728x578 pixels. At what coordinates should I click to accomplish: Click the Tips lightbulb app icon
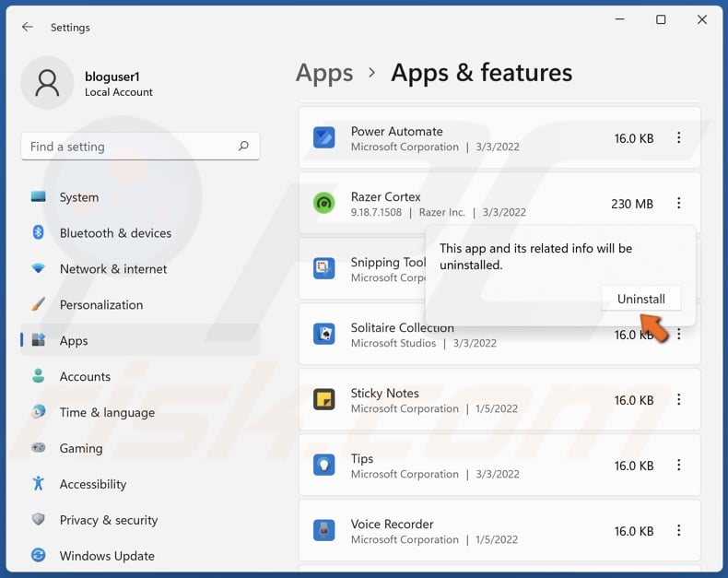click(x=324, y=466)
